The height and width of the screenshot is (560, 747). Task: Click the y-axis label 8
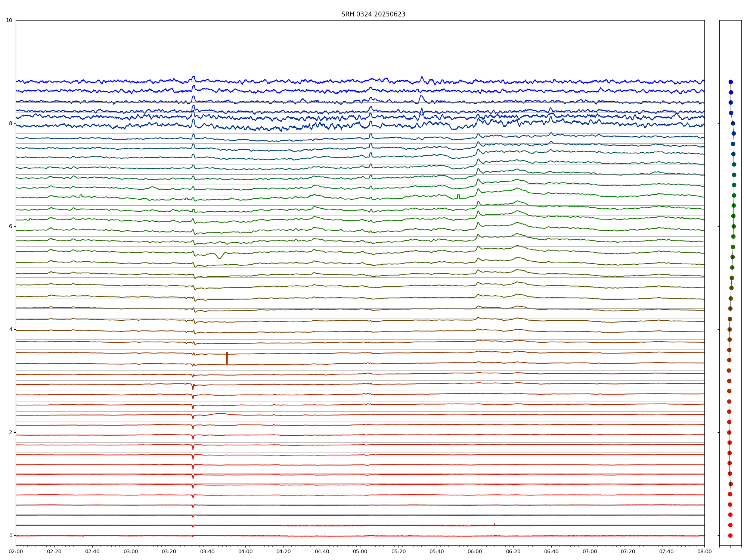[x=10, y=123]
